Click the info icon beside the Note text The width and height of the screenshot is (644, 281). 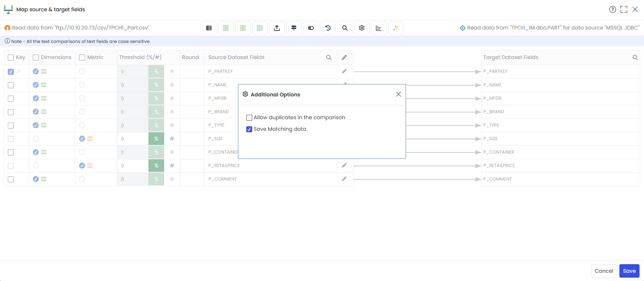click(x=7, y=41)
